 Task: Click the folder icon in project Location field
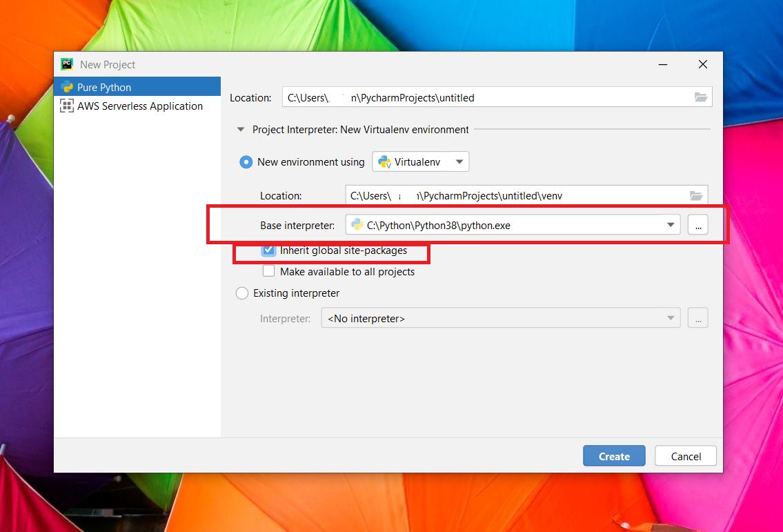(x=701, y=97)
